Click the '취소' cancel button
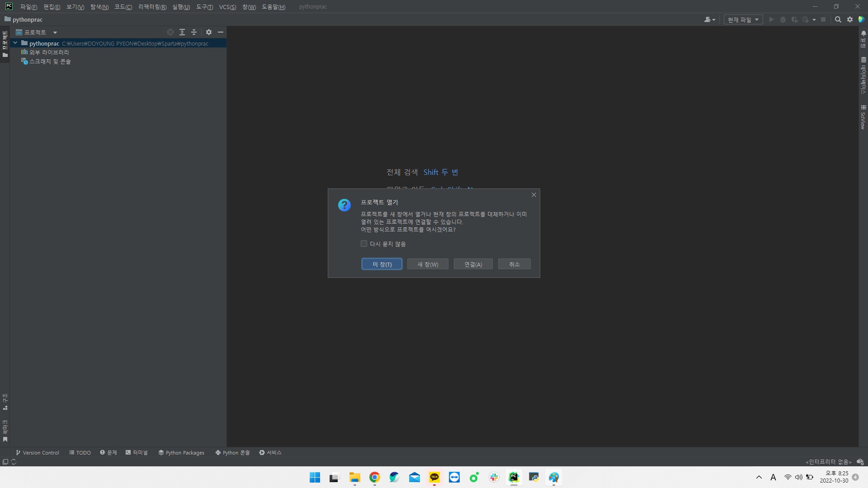Screen dimensions: 868x488 tap(514, 264)
